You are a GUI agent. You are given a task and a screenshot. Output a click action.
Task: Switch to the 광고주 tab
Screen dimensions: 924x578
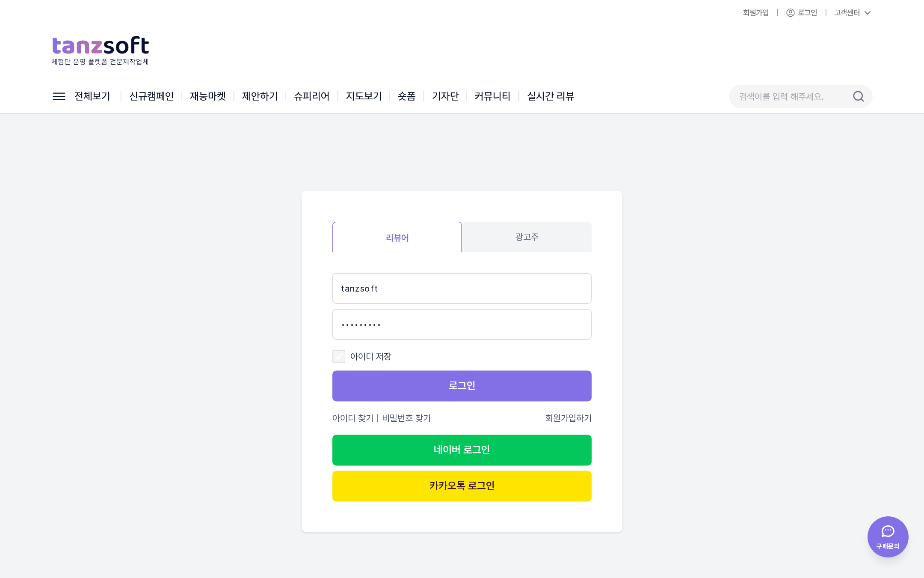tap(527, 237)
